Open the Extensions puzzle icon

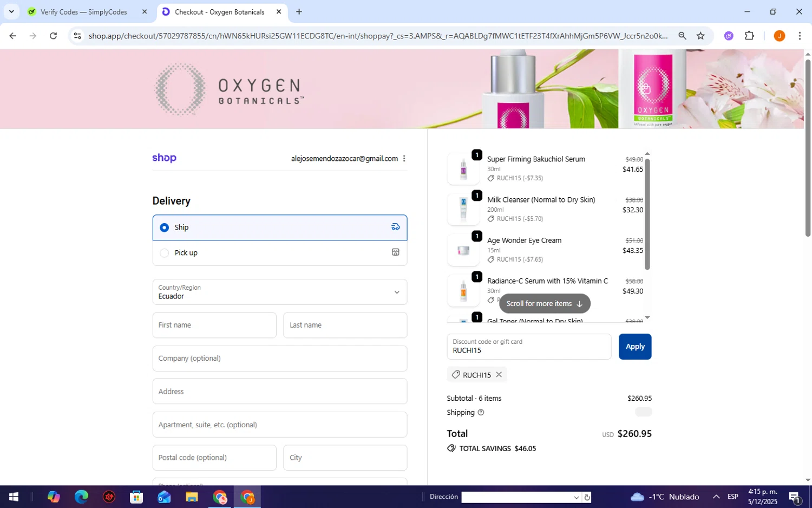[x=749, y=36]
